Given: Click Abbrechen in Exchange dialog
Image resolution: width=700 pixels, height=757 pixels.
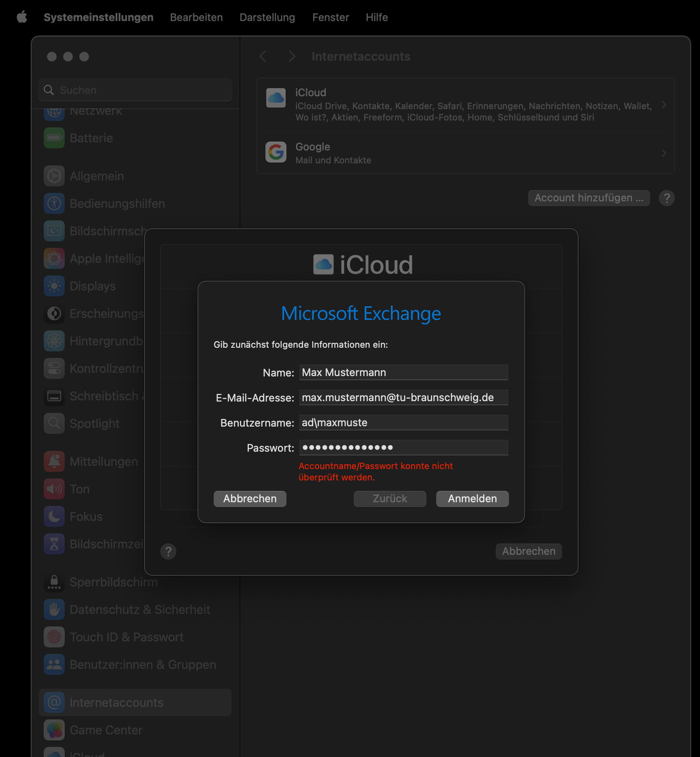Looking at the screenshot, I should (x=250, y=499).
